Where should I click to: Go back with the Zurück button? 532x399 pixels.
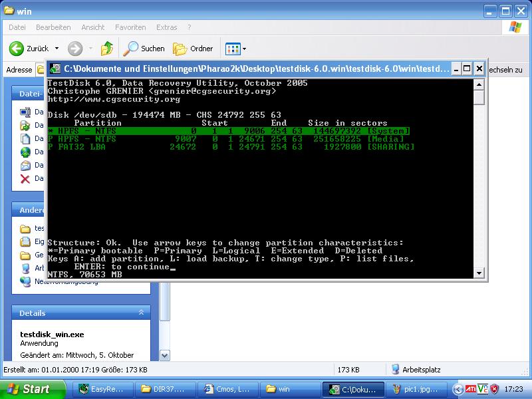(x=29, y=49)
